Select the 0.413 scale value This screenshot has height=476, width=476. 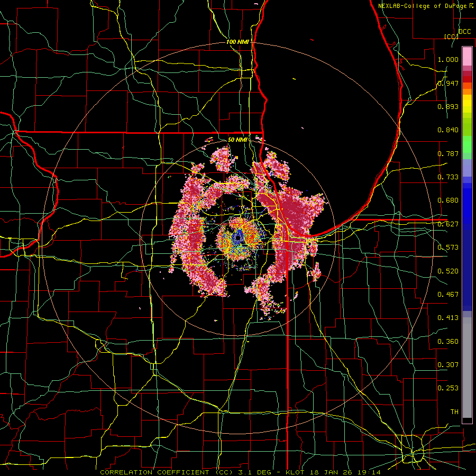tap(448, 318)
